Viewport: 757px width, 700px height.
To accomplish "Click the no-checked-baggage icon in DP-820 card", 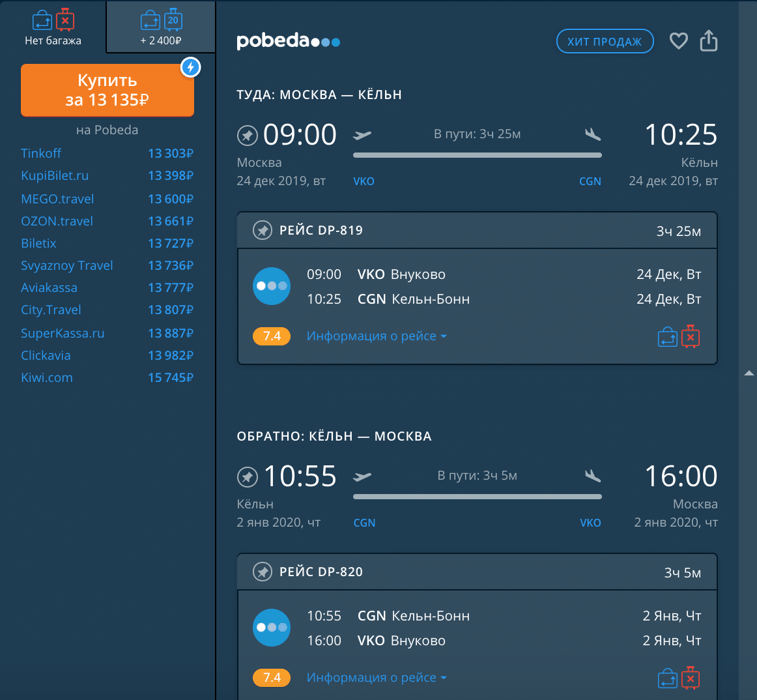I will (691, 678).
